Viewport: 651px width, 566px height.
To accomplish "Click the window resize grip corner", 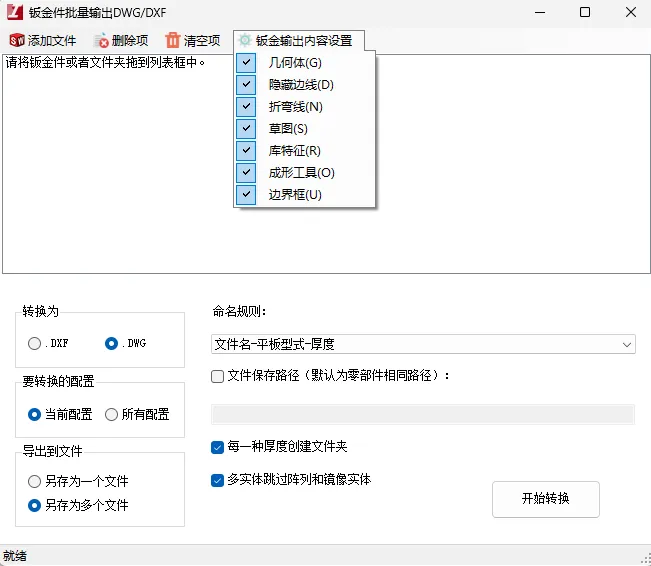I will pos(646,559).
